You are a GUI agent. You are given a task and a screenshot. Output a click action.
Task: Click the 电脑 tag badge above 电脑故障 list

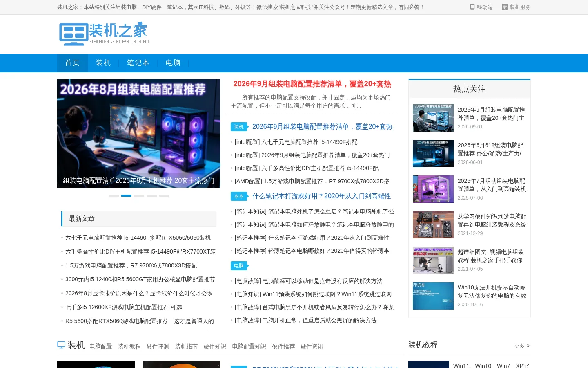(x=239, y=266)
